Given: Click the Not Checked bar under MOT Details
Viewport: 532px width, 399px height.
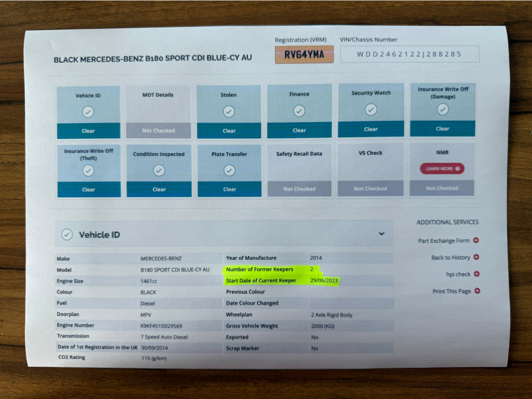Looking at the screenshot, I should pyautogui.click(x=158, y=130).
